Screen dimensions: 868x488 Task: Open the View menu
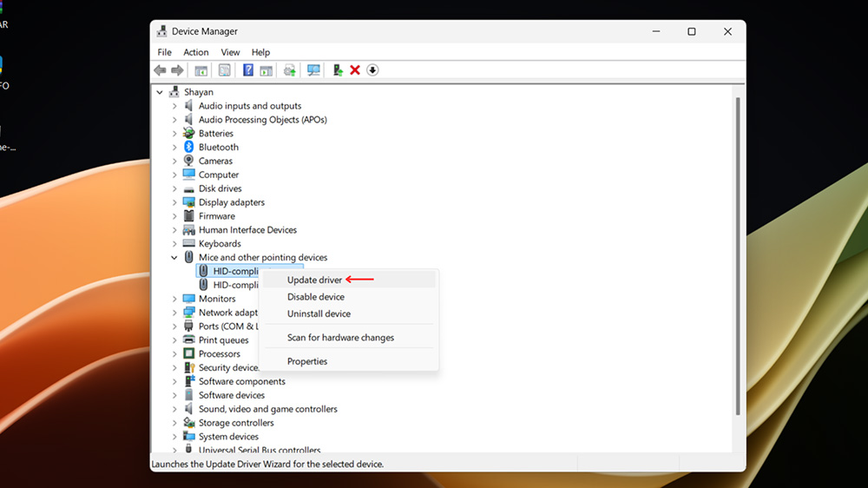[x=230, y=52]
